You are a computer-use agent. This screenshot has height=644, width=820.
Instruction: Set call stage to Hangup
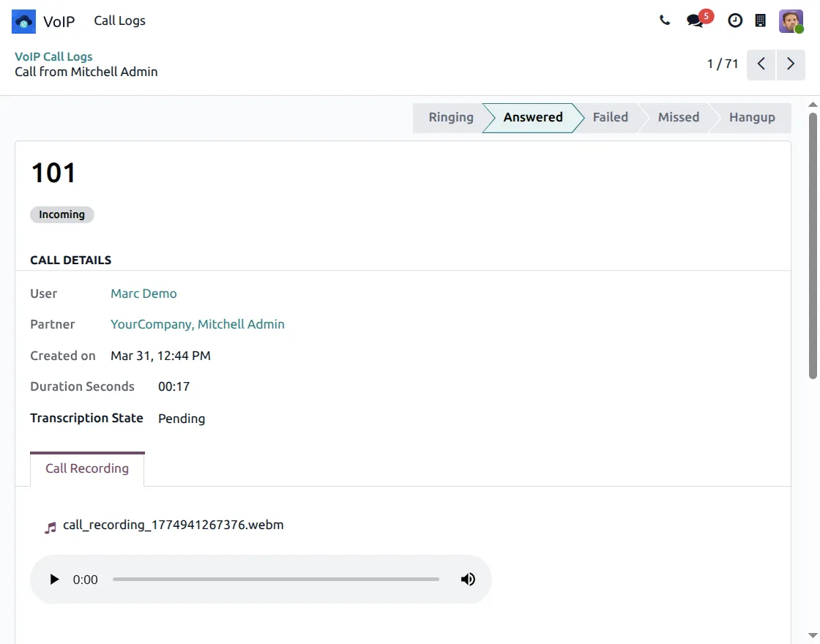coord(753,117)
